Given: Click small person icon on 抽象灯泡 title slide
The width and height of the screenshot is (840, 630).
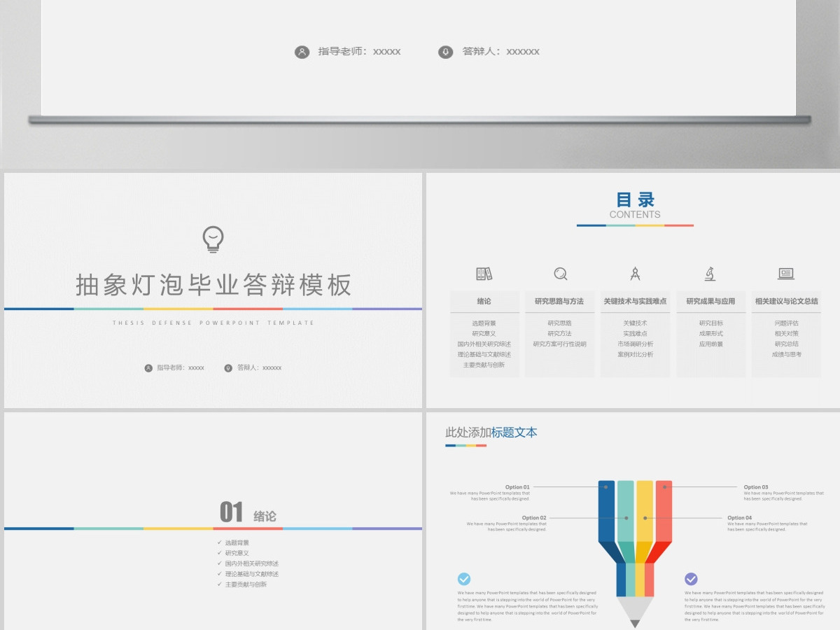Looking at the screenshot, I should [x=148, y=368].
